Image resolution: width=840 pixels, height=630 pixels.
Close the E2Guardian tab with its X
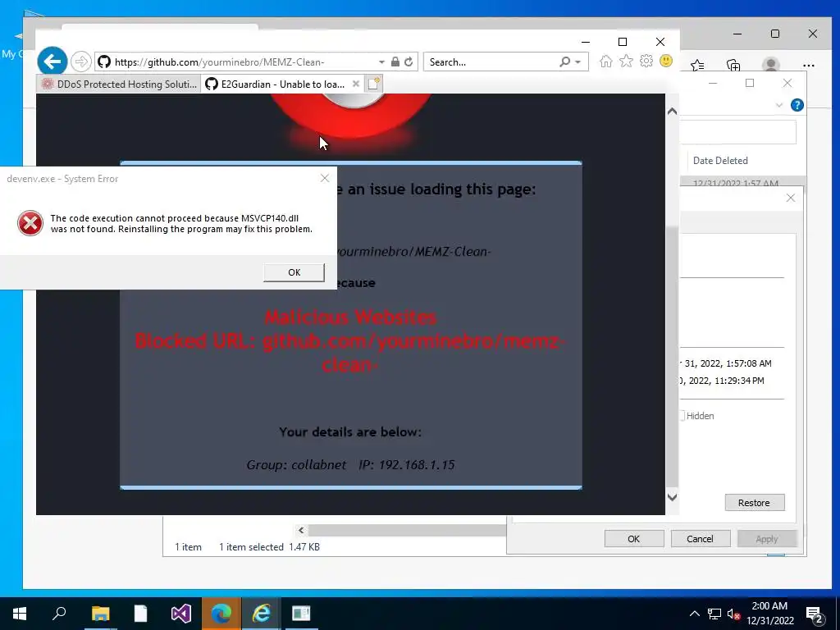[356, 84]
